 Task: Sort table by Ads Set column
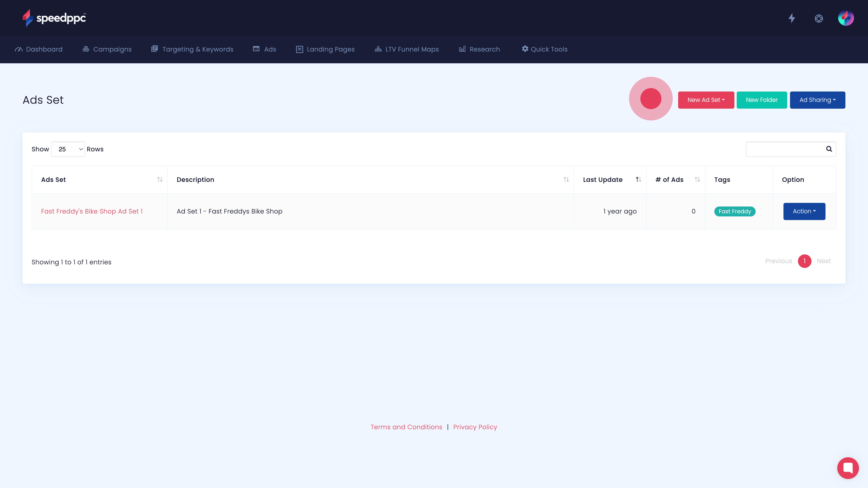click(160, 180)
